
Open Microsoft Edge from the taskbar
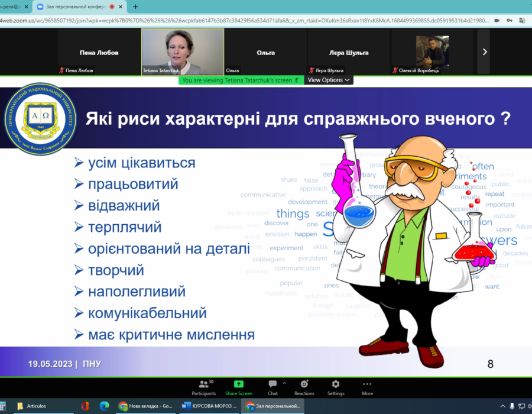click(105, 406)
